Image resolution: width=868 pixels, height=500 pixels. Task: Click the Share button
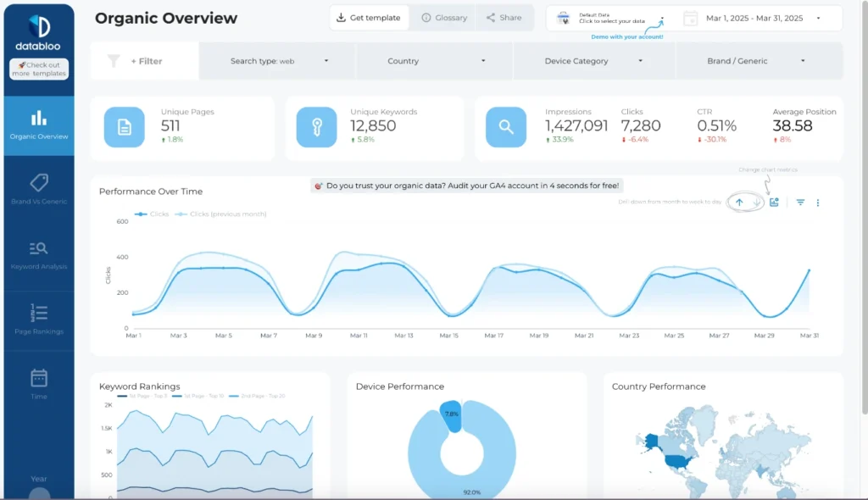(x=505, y=17)
